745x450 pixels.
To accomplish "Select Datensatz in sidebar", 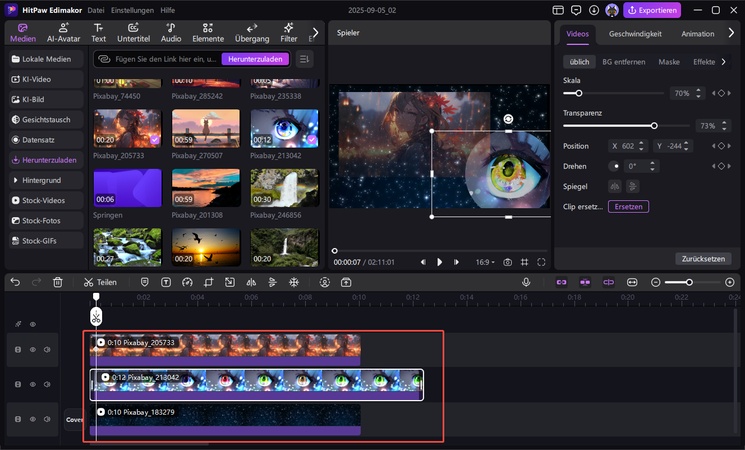I will click(46, 140).
